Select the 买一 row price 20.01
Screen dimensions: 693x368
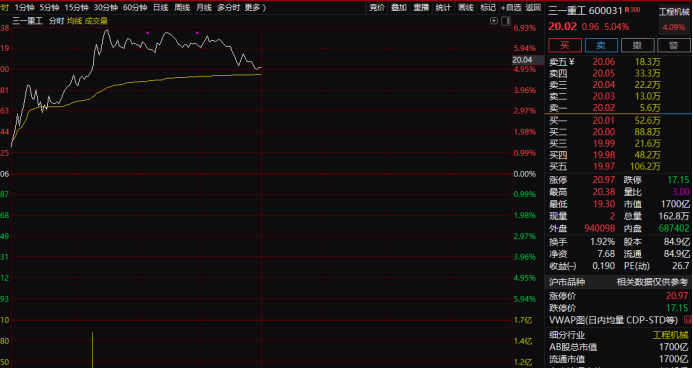[604, 121]
